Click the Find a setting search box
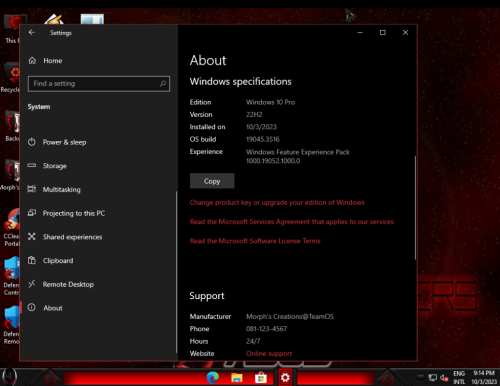This screenshot has width=500, height=386. tap(99, 84)
